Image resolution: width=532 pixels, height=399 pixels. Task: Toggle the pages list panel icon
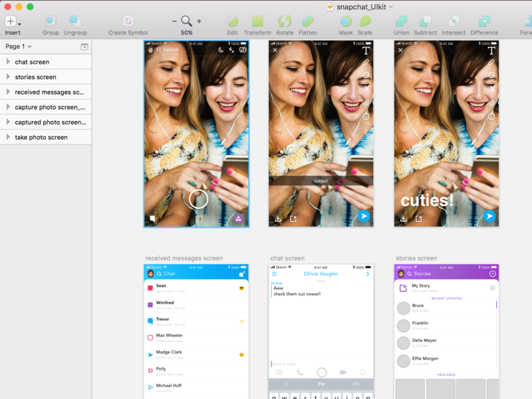click(84, 47)
